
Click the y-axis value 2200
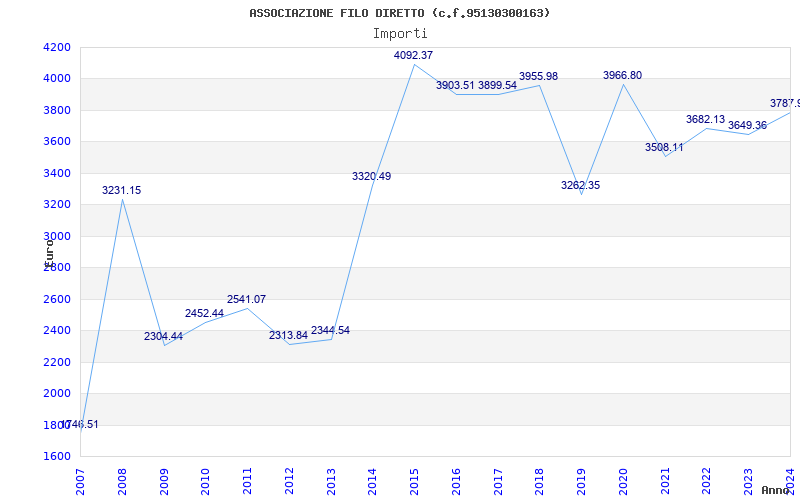tap(58, 362)
